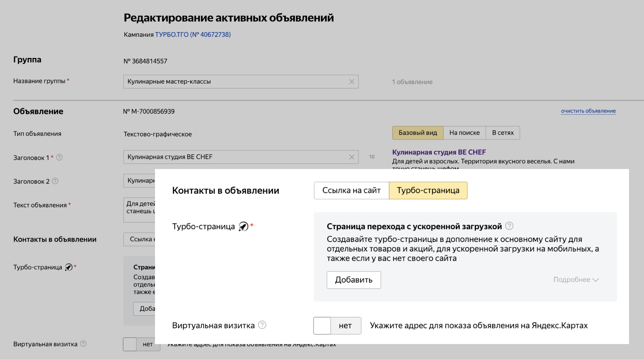
Task: Click help icon by small Виртуальная визитка label at bottom left
Action: [83, 344]
